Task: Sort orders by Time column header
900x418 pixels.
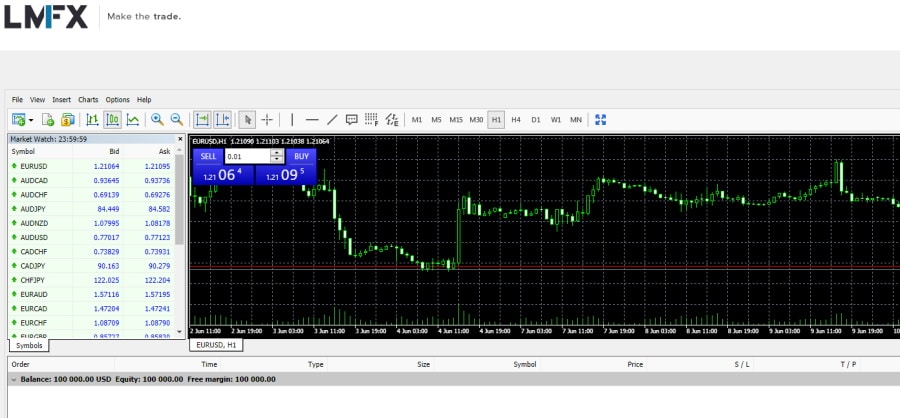Action: 209,364
